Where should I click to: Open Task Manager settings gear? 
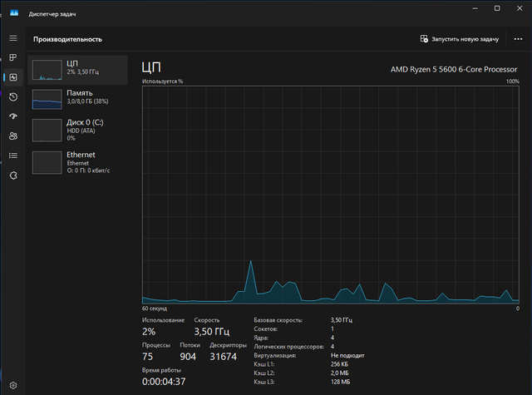13,386
